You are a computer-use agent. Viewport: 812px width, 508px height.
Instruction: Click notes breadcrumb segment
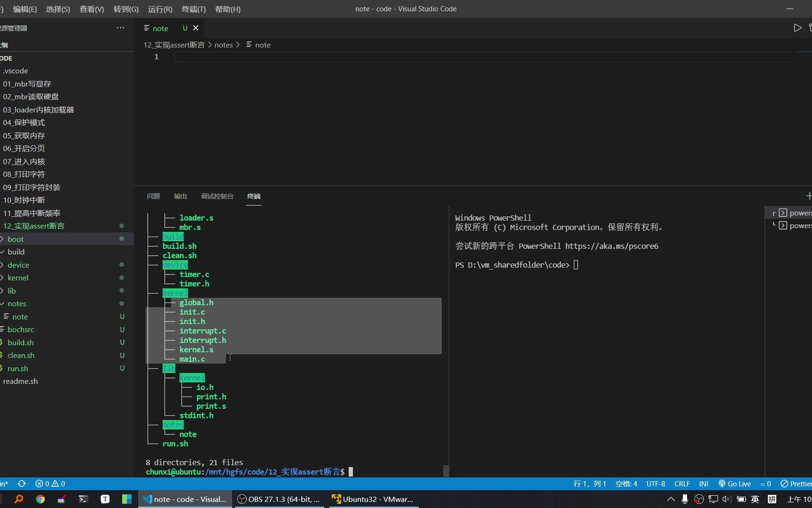click(224, 45)
